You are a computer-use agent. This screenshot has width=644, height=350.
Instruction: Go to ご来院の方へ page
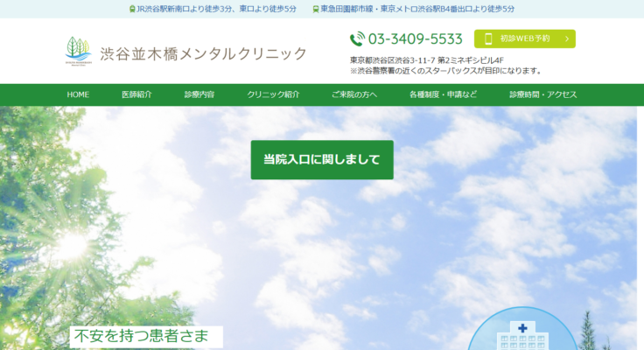(x=354, y=94)
